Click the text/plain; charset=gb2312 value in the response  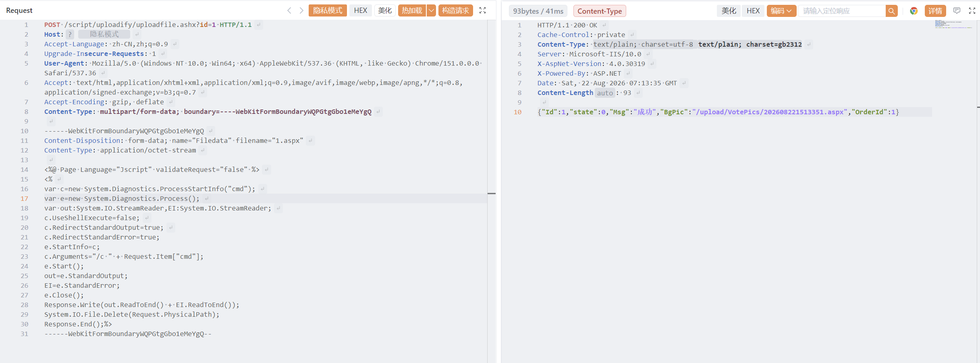click(750, 44)
